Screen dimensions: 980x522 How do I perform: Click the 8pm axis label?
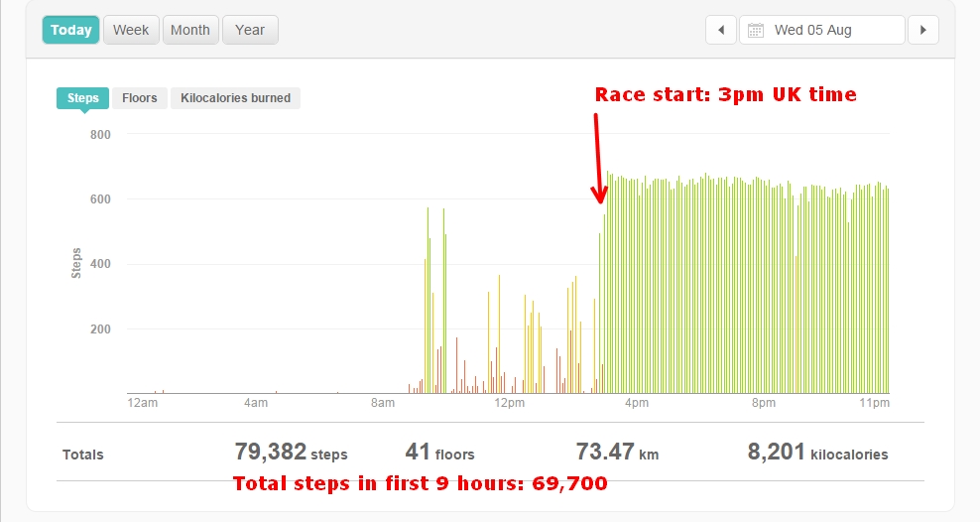(764, 403)
